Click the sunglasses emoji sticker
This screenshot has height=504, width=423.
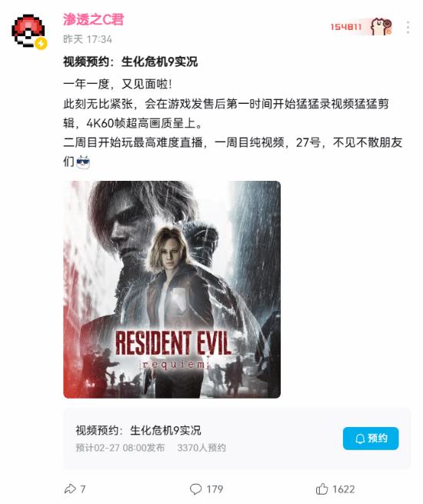[x=84, y=162]
